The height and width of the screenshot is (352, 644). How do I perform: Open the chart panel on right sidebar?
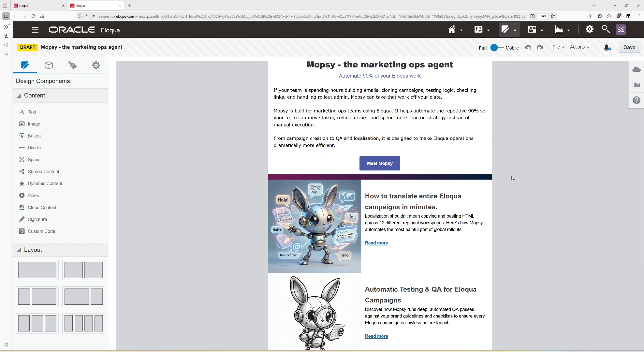(636, 85)
